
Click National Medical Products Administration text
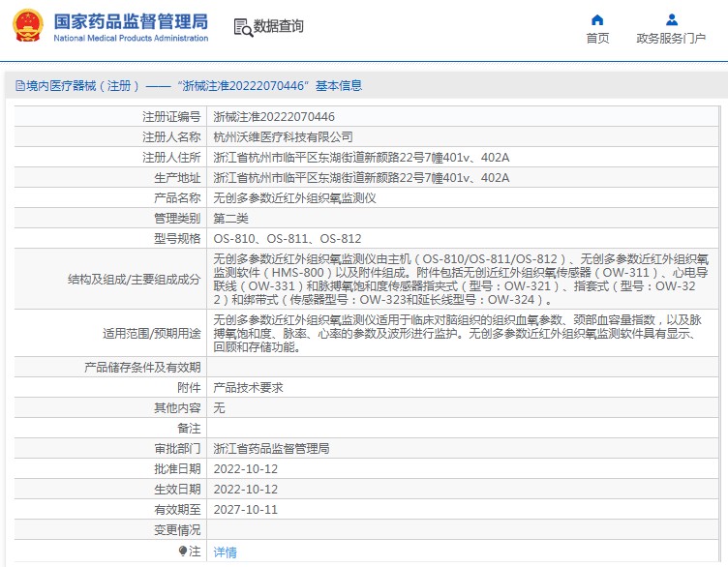[x=131, y=39]
